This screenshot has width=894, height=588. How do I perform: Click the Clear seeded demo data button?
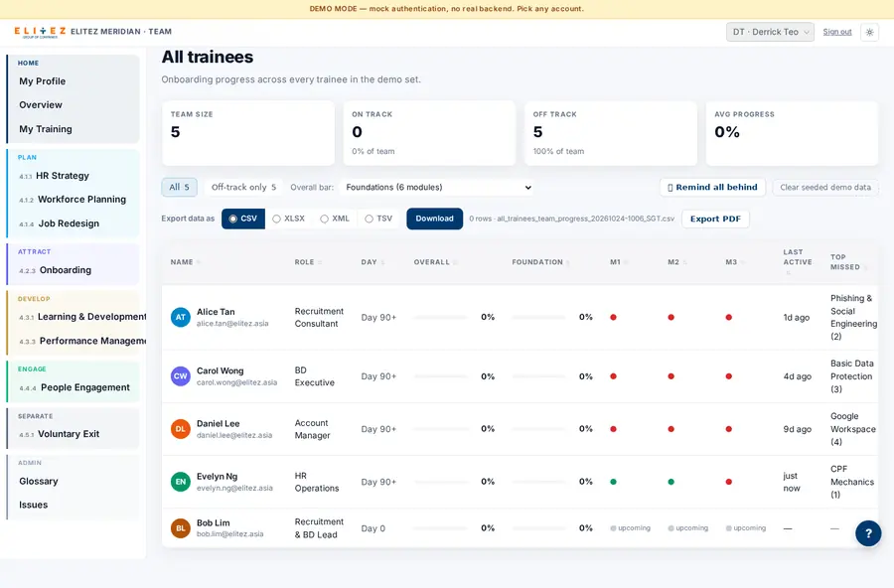click(825, 187)
